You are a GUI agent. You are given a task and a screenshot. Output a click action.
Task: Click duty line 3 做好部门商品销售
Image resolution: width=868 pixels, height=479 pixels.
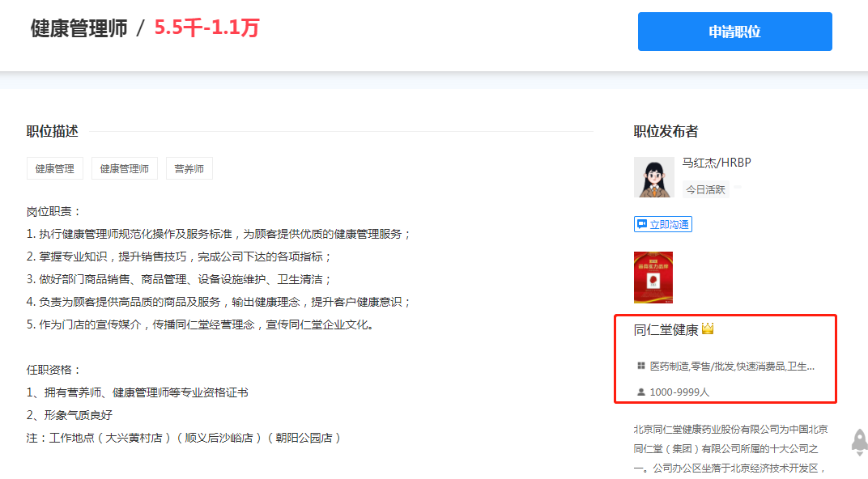click(179, 279)
